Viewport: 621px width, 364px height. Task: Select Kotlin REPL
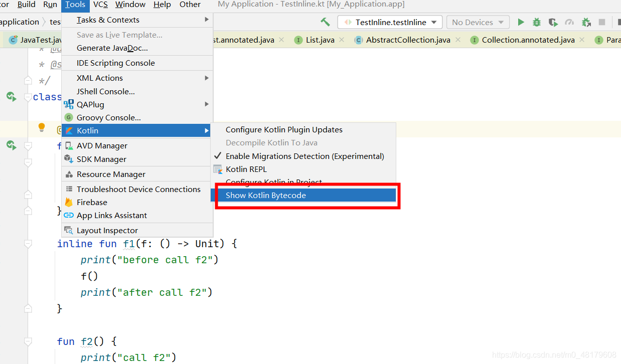[x=303, y=169]
